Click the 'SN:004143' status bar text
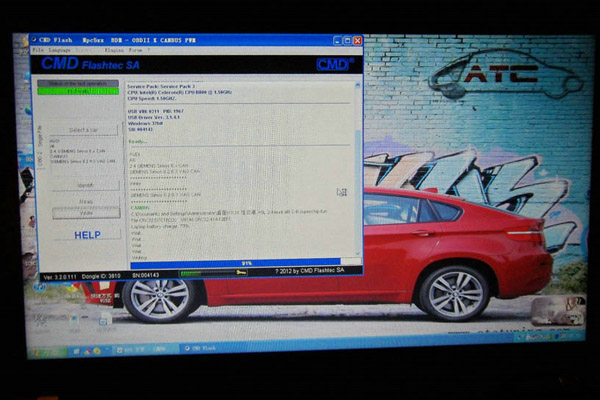The image size is (600, 400). [145, 275]
